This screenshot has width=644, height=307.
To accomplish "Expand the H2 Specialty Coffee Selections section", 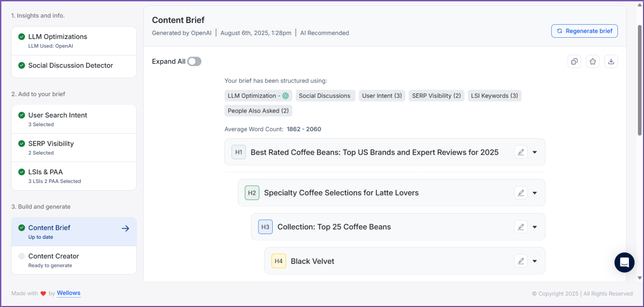I will click(x=535, y=193).
